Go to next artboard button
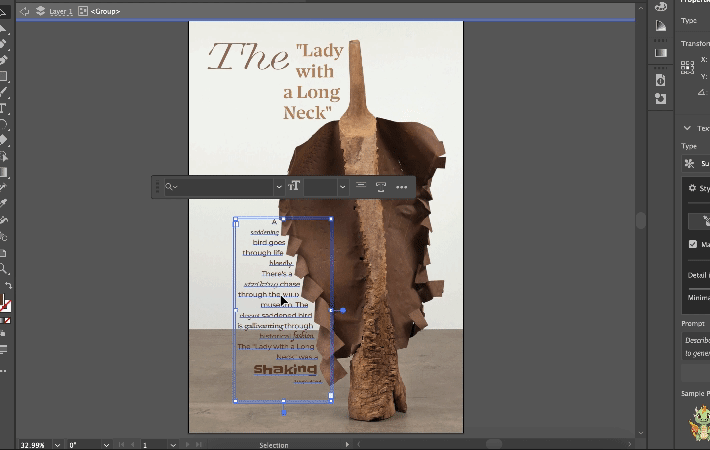This screenshot has width=710, height=450. pyautogui.click(x=187, y=445)
